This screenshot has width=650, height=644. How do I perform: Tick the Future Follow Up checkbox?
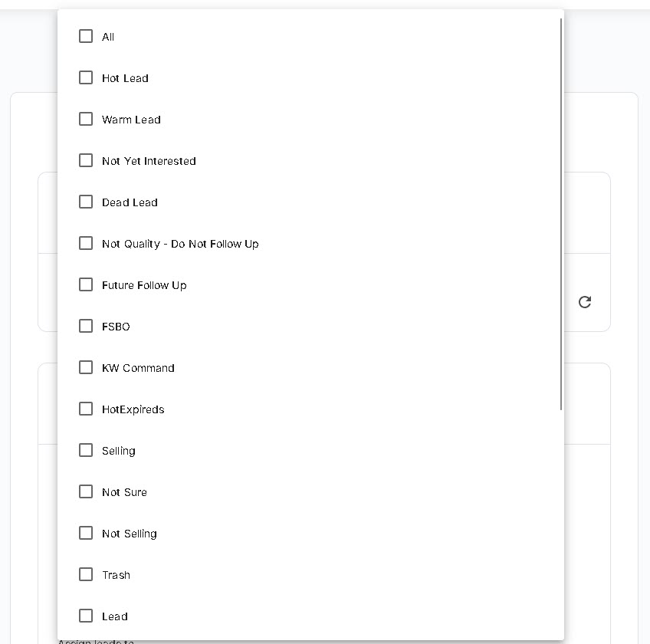pyautogui.click(x=86, y=285)
